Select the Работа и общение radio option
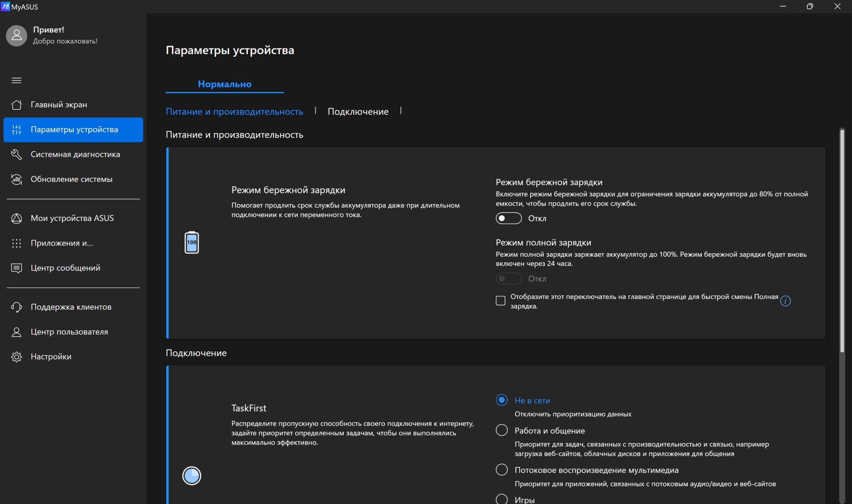 pyautogui.click(x=502, y=430)
